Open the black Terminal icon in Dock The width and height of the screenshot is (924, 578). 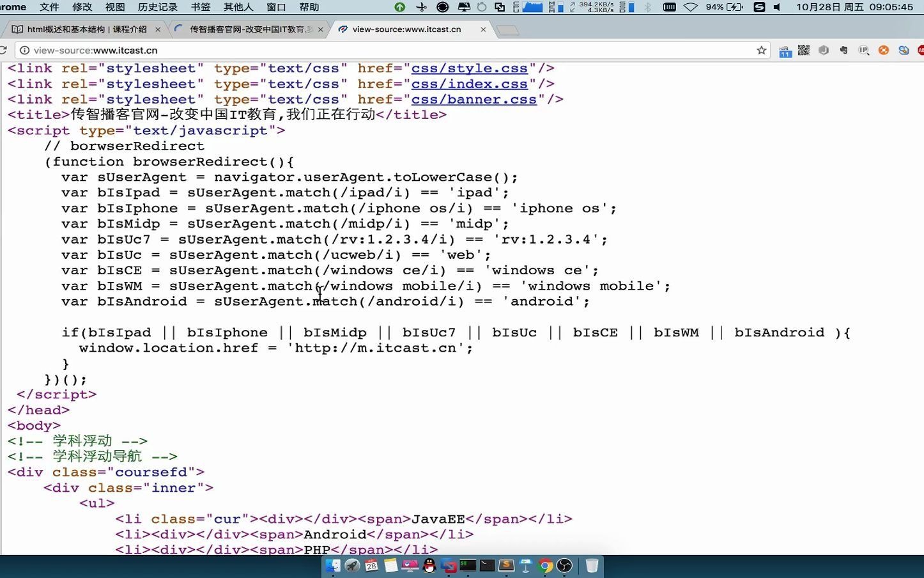(x=487, y=565)
